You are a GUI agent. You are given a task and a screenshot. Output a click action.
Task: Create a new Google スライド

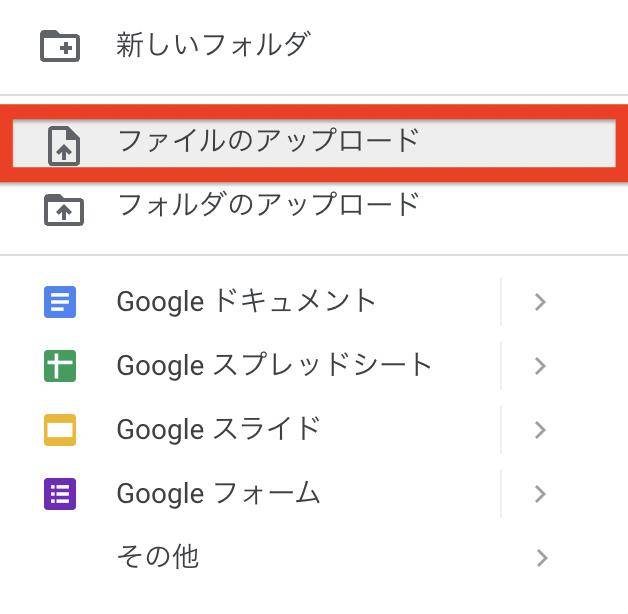click(218, 430)
